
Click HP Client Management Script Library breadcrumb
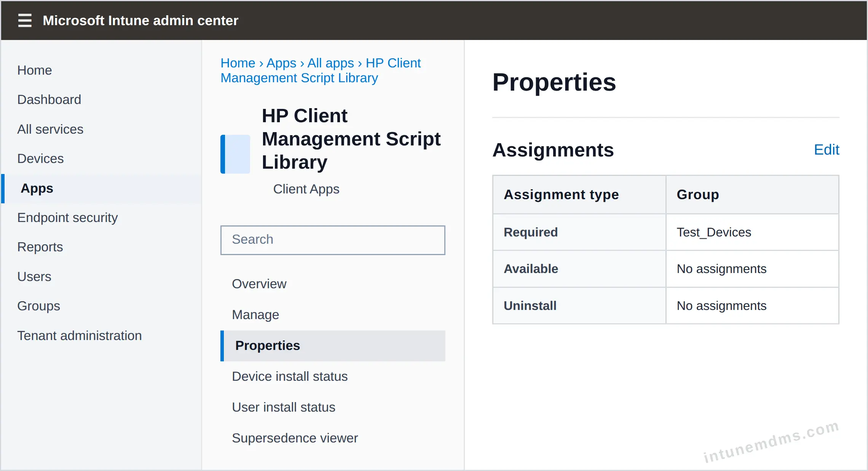pos(321,70)
